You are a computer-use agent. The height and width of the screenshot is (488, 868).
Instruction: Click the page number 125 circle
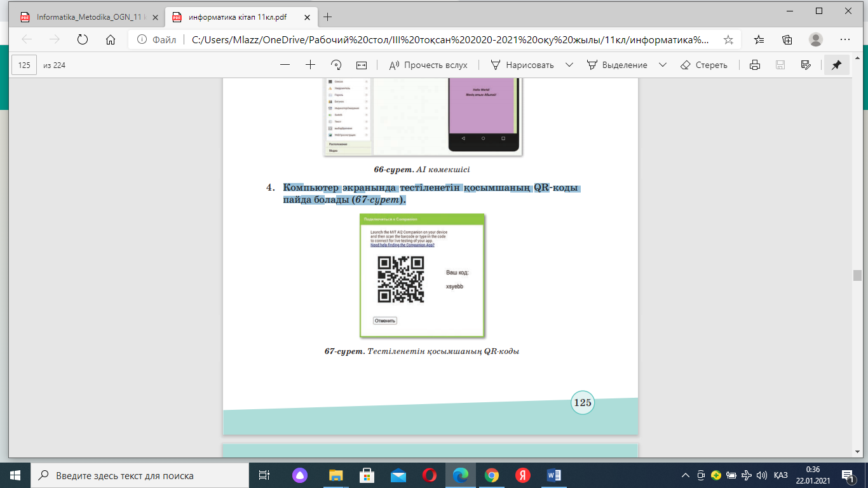[583, 403]
